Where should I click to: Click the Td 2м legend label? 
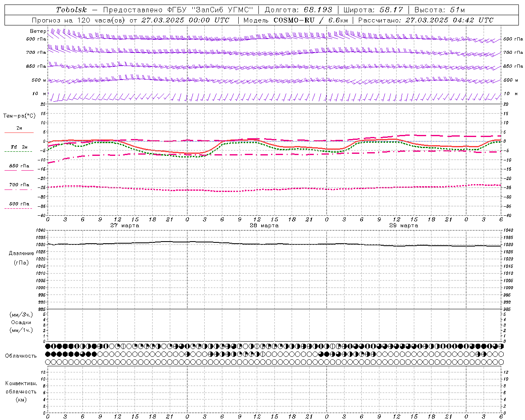[x=19, y=147]
